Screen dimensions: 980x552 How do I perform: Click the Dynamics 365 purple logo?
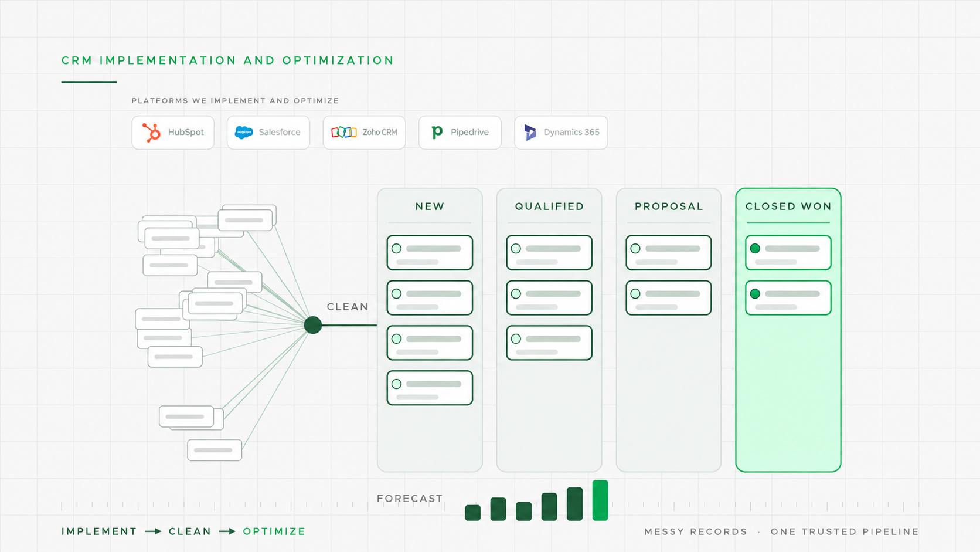click(x=530, y=133)
